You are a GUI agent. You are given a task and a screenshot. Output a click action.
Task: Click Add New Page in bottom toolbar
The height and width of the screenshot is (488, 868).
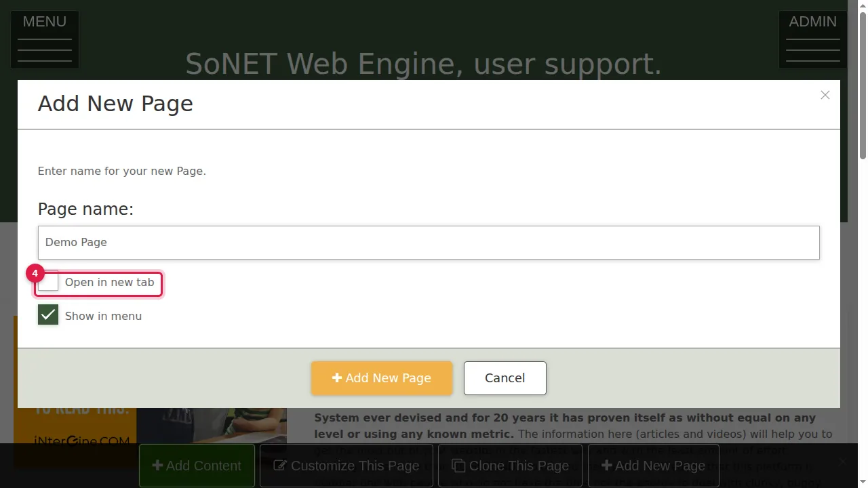pyautogui.click(x=653, y=466)
